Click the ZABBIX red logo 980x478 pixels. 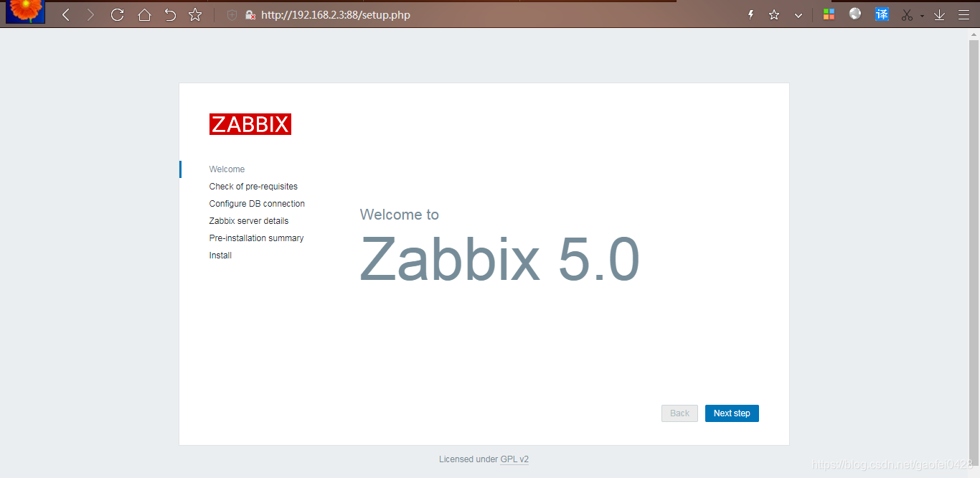[x=250, y=124]
